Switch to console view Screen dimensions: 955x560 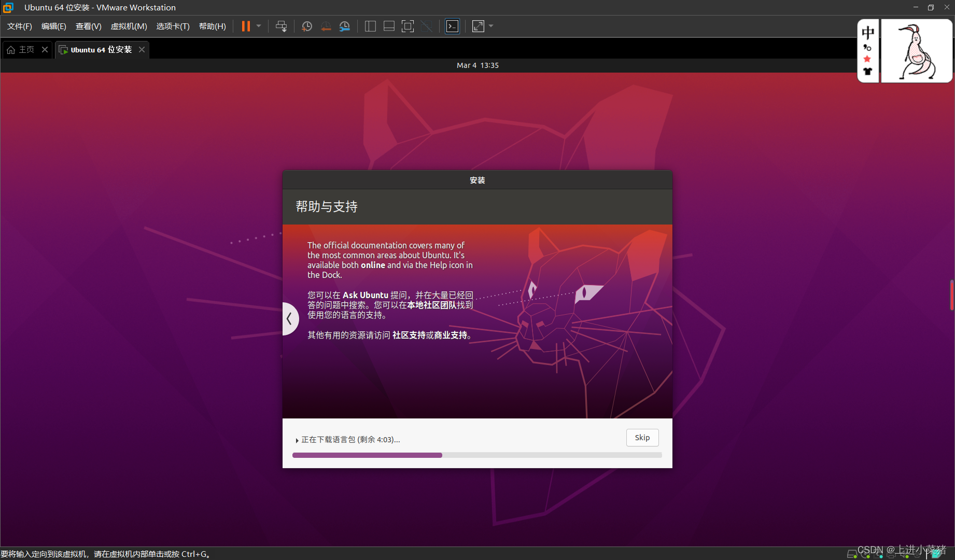452,26
